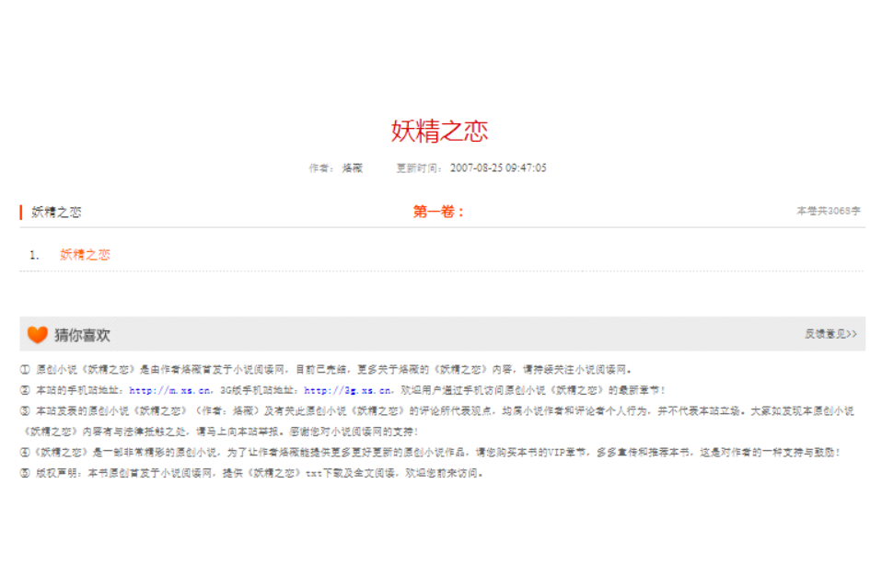Open the 3G site link http://3g.xs.cn
This screenshot has height=588, width=882.
click(347, 390)
